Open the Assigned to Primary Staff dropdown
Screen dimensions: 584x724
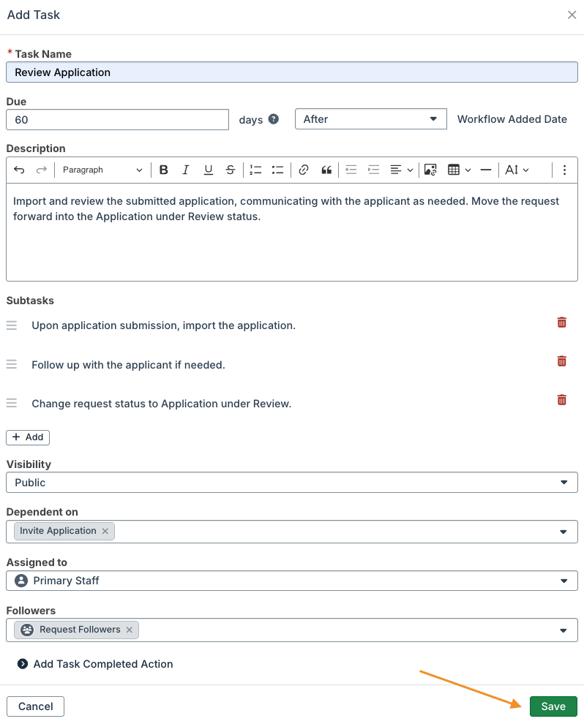pyautogui.click(x=292, y=581)
